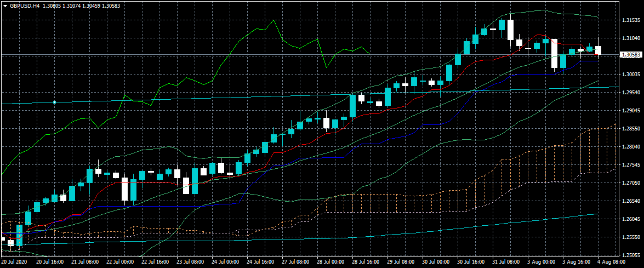This screenshot has height=268, width=644.
Task: Select the last white candle at 4 Aug 08:00
Action: (x=599, y=50)
